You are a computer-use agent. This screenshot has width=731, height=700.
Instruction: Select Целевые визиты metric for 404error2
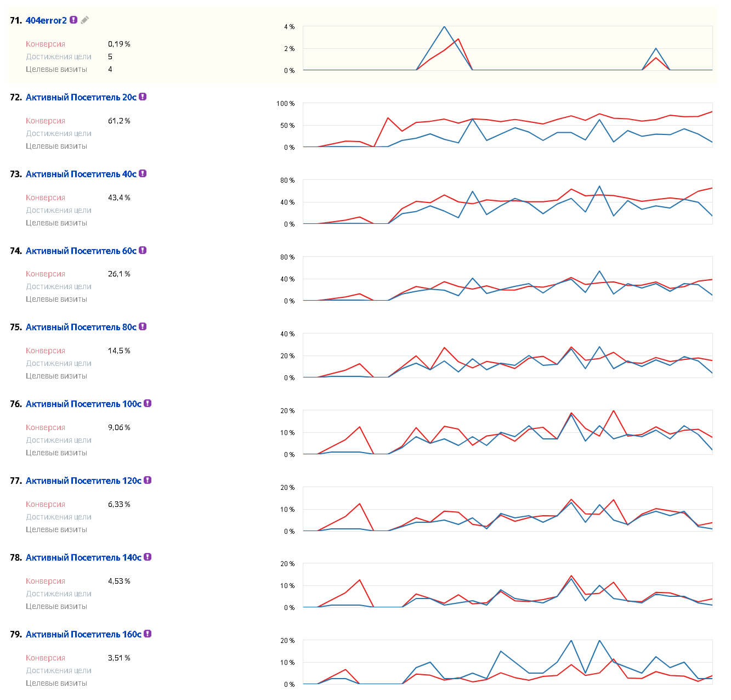[56, 69]
